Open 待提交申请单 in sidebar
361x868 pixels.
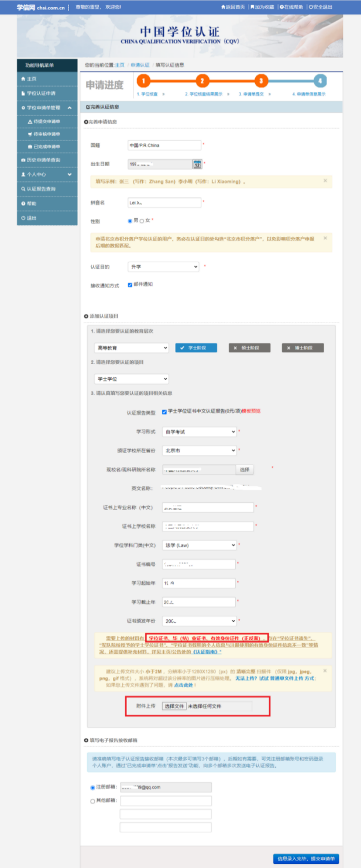tap(47, 121)
